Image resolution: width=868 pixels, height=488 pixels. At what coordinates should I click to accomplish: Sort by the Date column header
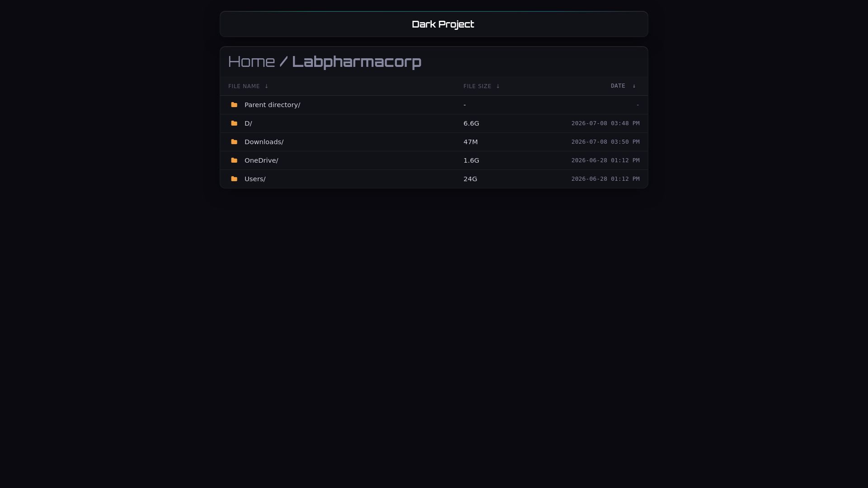coord(618,86)
